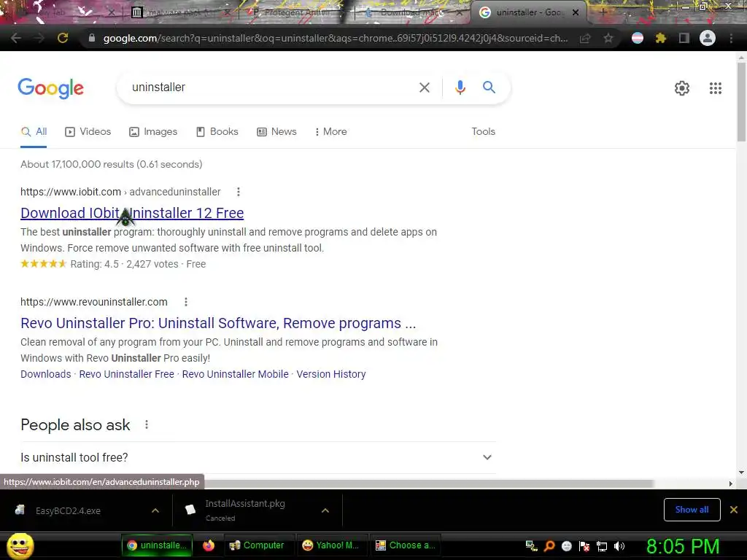The height and width of the screenshot is (560, 747).
Task: Switch to the Download macOS browser tab
Action: pos(410,12)
